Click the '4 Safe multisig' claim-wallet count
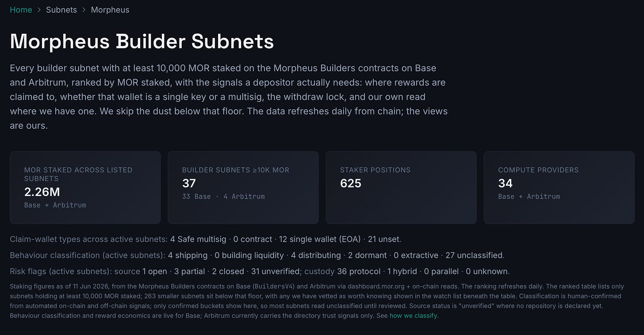Viewport: 644px width, 335px height. [x=198, y=239]
